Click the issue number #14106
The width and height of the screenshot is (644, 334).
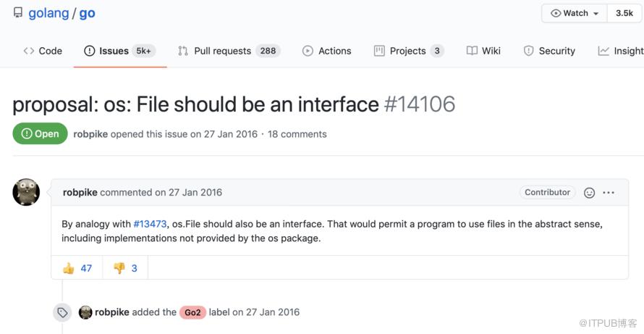420,104
